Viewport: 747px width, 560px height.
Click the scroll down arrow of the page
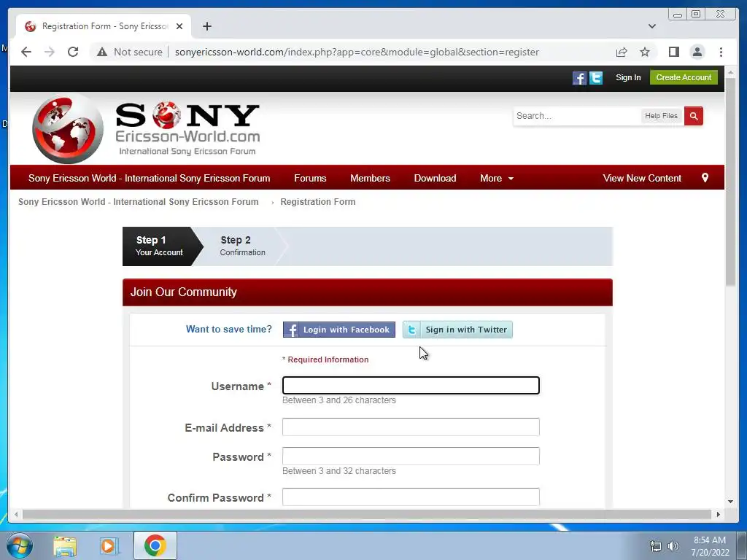tap(730, 501)
